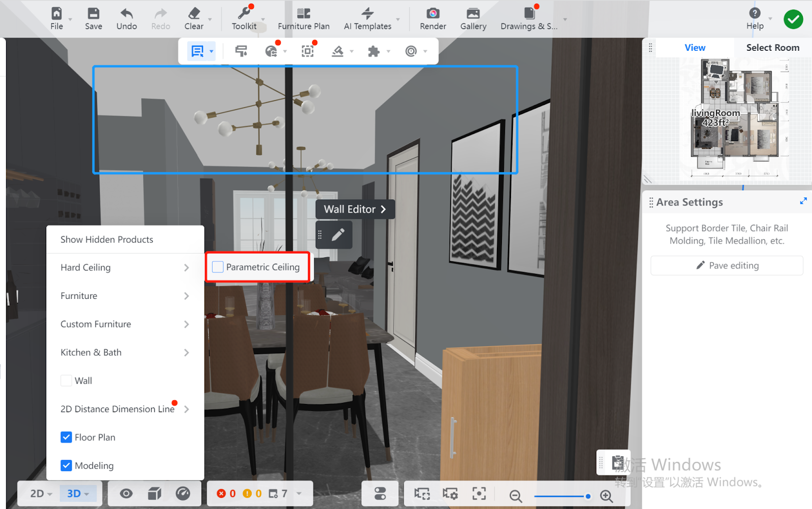Click the camera view frame button
The image size is (812, 509).
[x=422, y=494]
